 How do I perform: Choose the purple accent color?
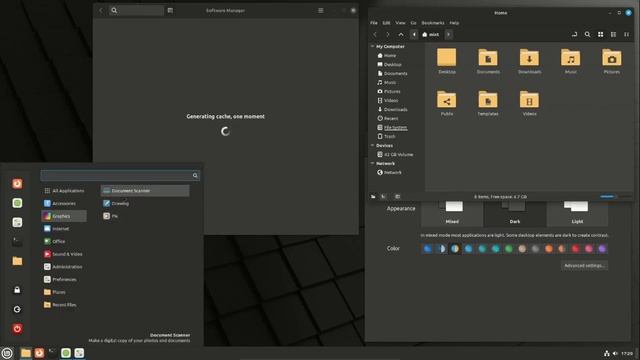pos(602,249)
